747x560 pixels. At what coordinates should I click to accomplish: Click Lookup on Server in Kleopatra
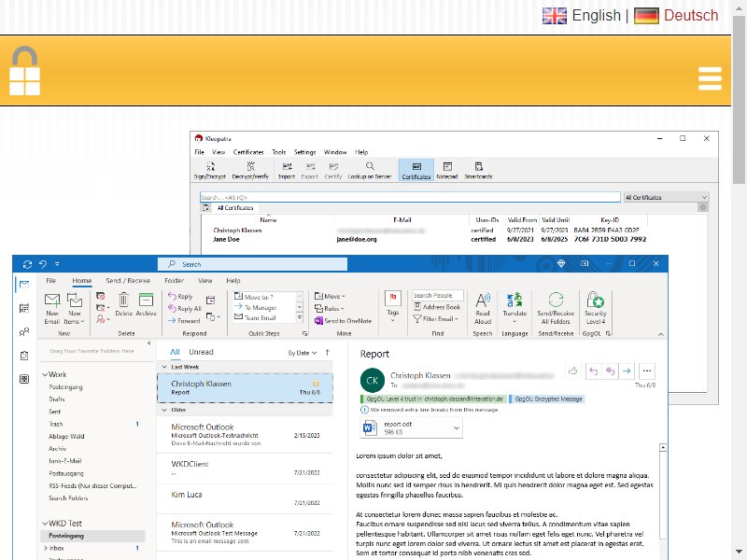(x=370, y=170)
